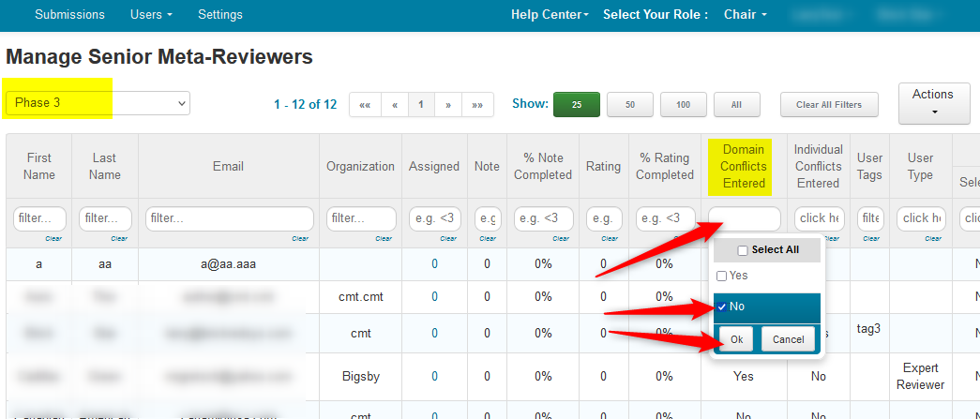This screenshot has width=980, height=419.
Task: Open the Help Center menu
Action: 549,15
